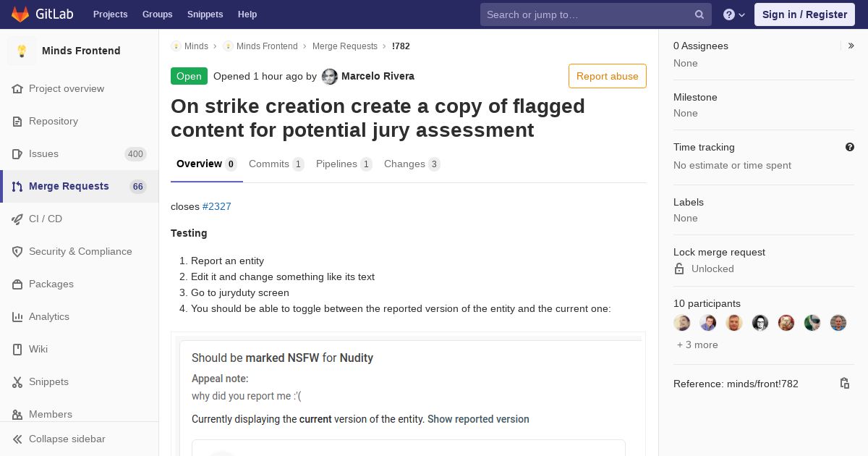The image size is (868, 456).
Task: Click the CI / CD rocket icon
Action: pos(17,219)
